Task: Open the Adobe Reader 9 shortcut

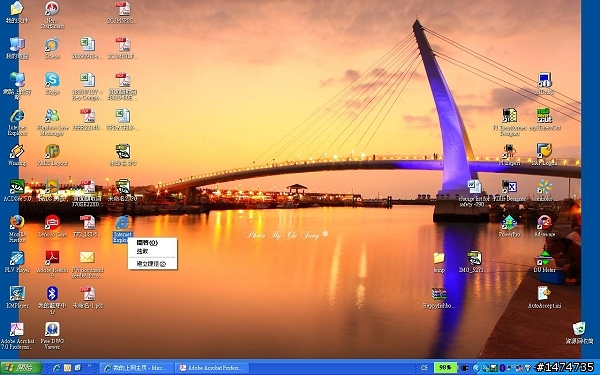Action: tap(52, 264)
